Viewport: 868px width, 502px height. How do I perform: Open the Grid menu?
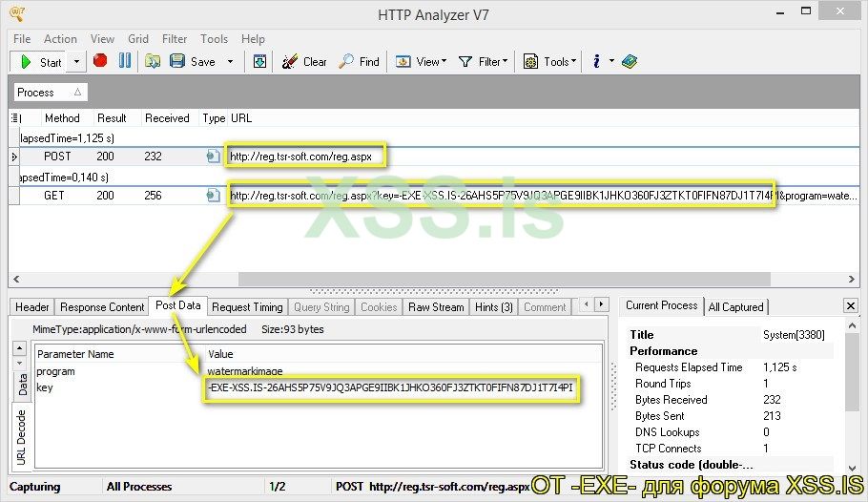tap(138, 39)
